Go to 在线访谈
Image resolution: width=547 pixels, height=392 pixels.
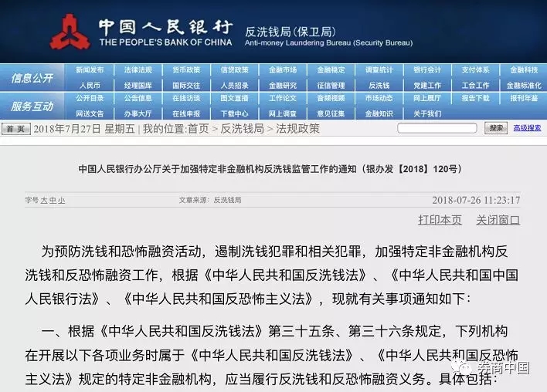coord(186,98)
